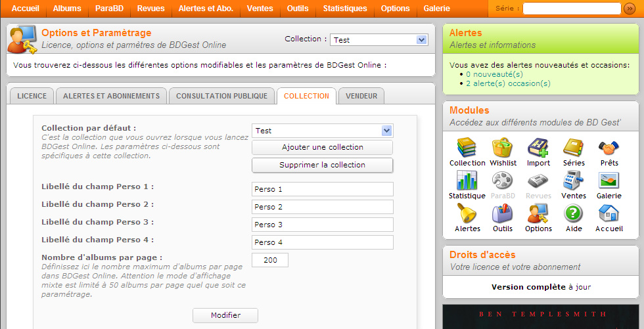Select the Alertes et Abonnements tab
Image resolution: width=644 pixels, height=329 pixels.
tap(111, 96)
